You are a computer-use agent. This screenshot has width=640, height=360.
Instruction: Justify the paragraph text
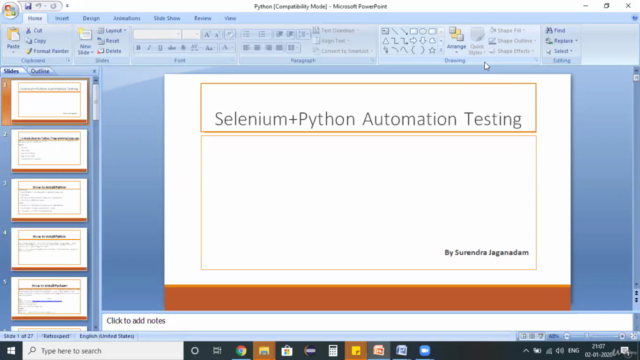279,48
